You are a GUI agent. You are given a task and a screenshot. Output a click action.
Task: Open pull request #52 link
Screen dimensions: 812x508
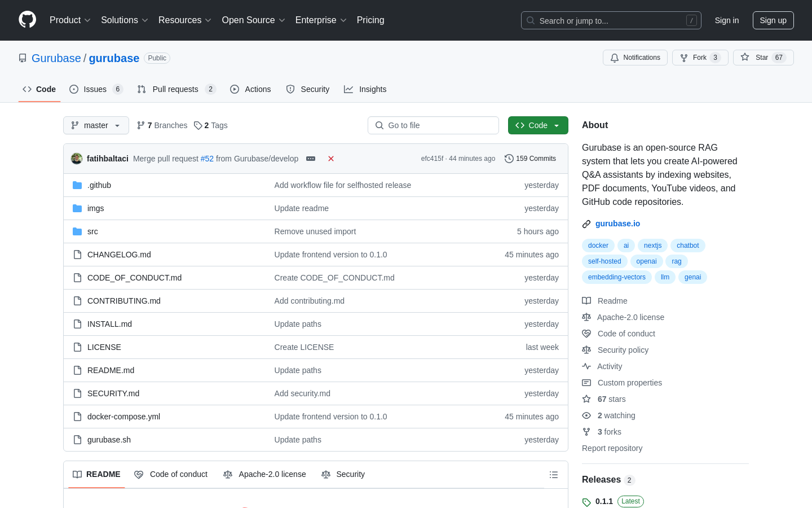click(x=207, y=159)
